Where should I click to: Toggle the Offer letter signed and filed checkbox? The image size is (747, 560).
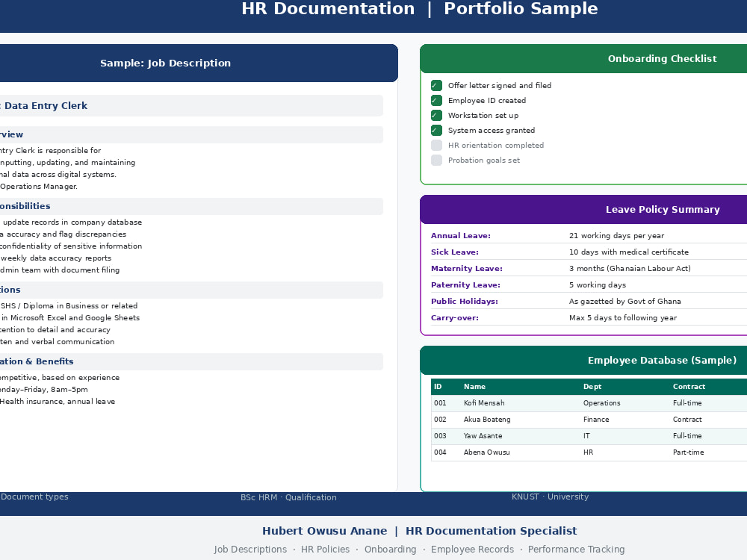coord(436,86)
